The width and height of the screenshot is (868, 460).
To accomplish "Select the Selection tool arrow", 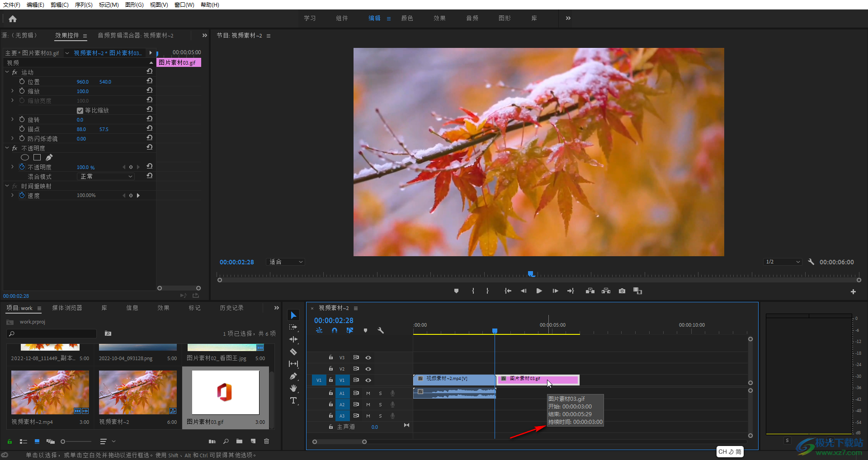I will (293, 315).
